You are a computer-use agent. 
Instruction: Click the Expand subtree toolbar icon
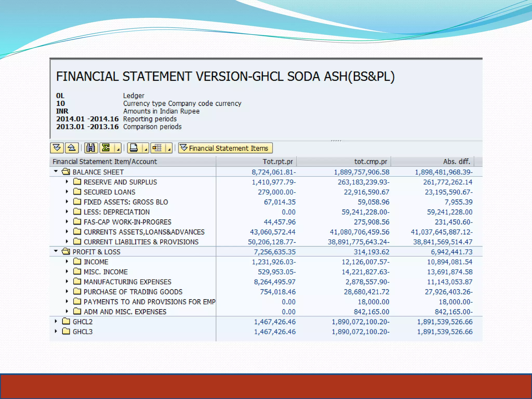57,148
